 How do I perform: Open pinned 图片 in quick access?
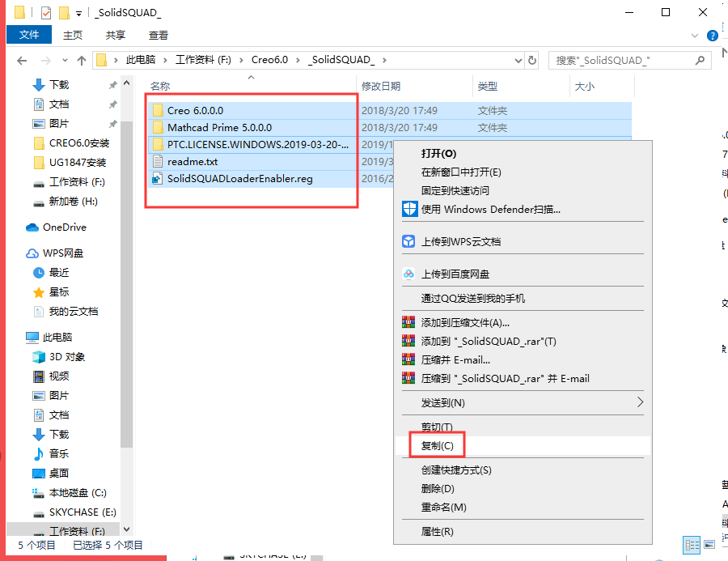[x=59, y=124]
